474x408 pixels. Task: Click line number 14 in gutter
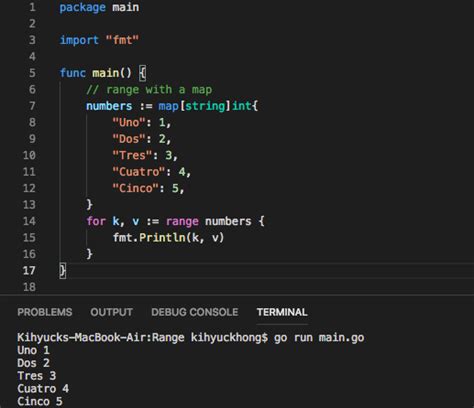pos(29,221)
